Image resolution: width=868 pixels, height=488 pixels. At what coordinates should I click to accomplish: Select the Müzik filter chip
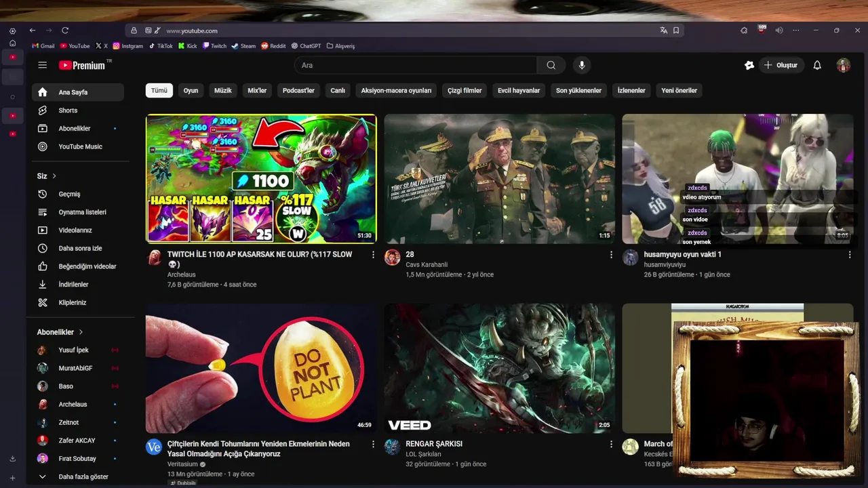pos(223,90)
